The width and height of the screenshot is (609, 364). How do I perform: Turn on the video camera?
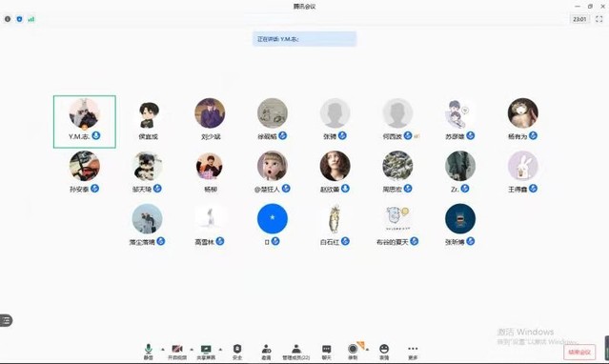(177, 352)
